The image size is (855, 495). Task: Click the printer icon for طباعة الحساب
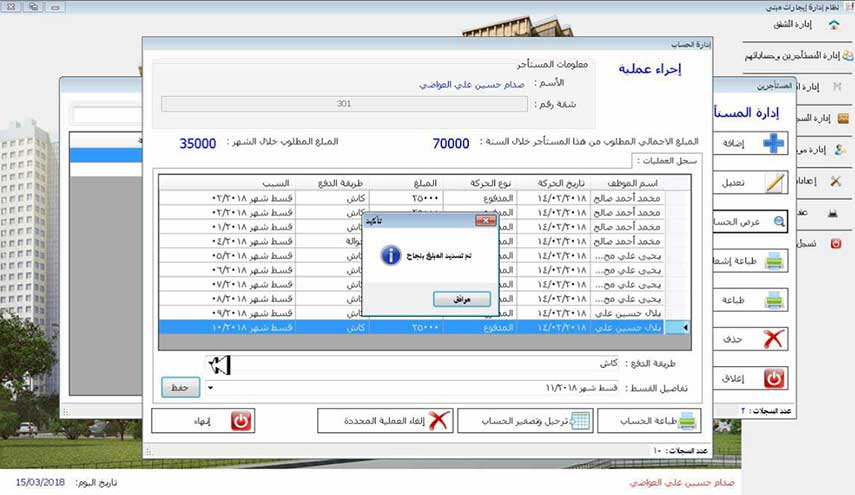[690, 421]
